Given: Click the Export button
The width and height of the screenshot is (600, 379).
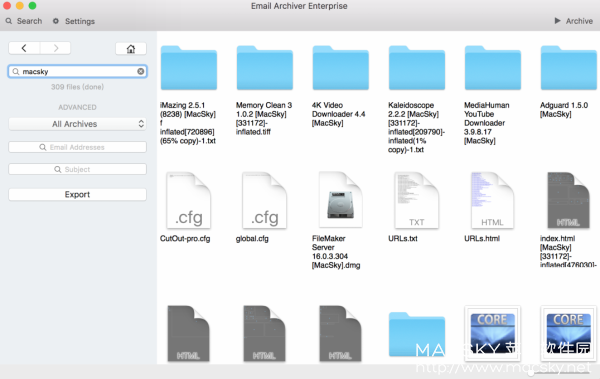Looking at the screenshot, I should [78, 194].
